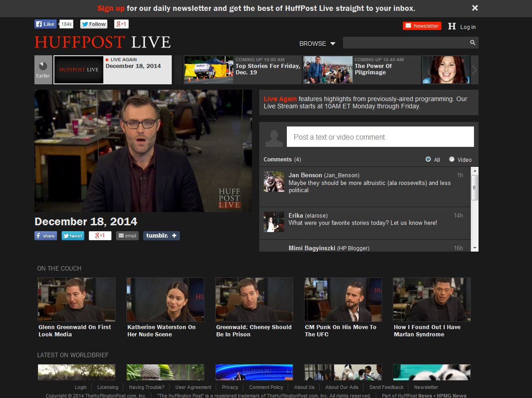This screenshot has height=398, width=532.
Task: Open Jan Benson commenter name
Action: coord(305,175)
